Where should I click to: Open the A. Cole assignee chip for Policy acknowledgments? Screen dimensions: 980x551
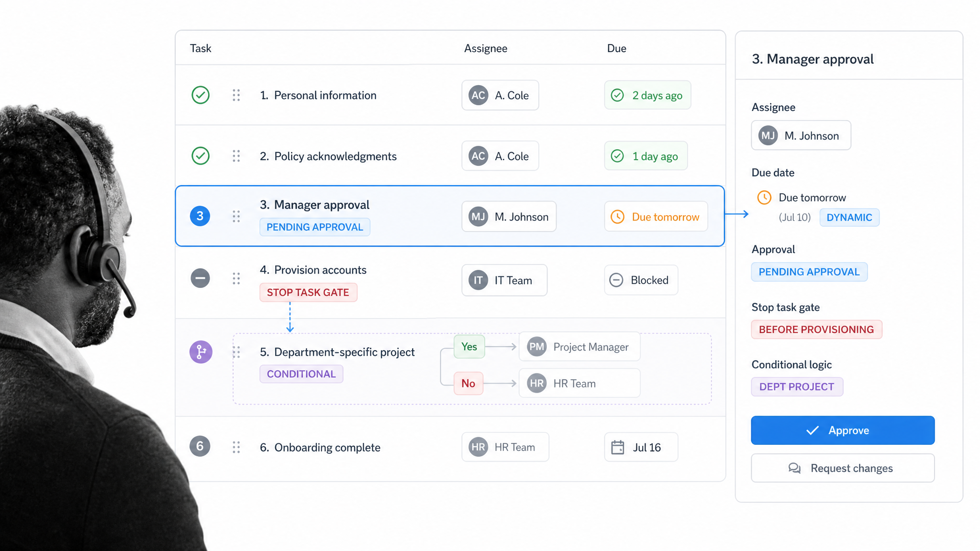500,156
